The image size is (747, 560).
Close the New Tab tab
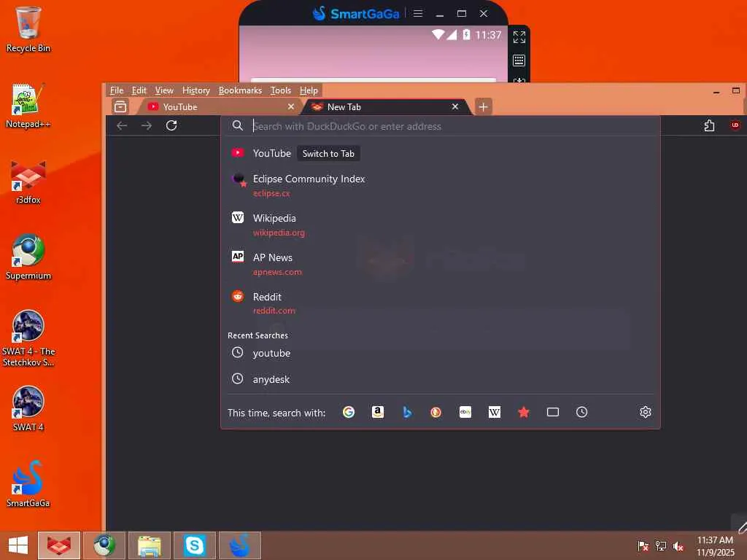coord(455,106)
